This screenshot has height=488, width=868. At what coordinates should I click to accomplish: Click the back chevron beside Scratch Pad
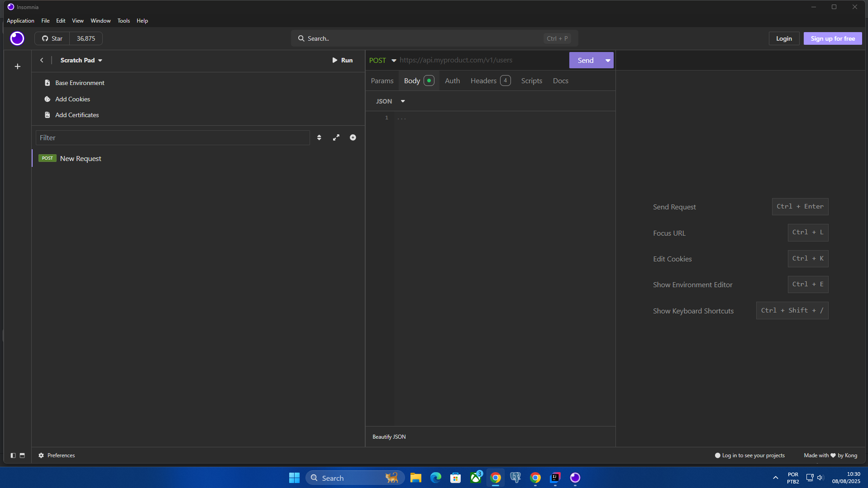click(42, 60)
